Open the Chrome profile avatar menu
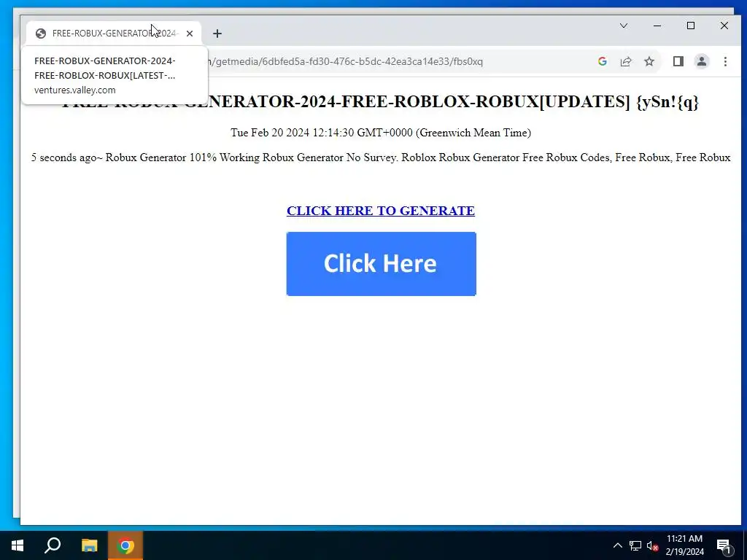The height and width of the screenshot is (560, 747). coord(701,61)
